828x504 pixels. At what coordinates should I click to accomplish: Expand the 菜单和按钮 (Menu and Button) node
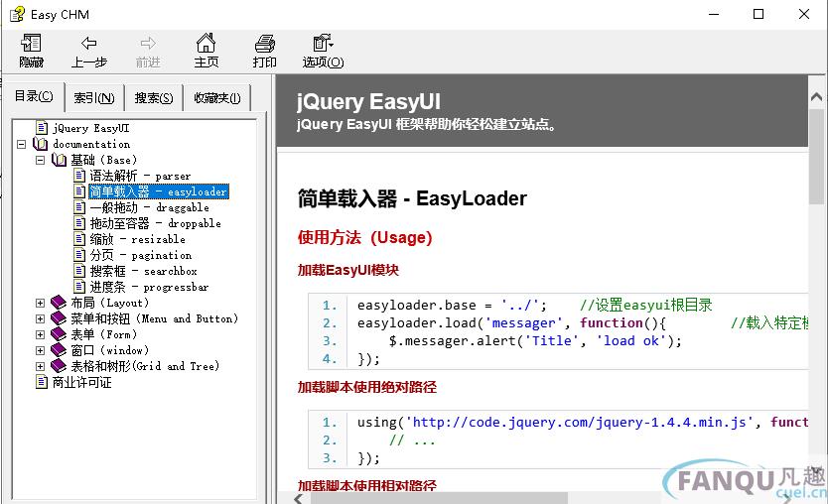40,318
